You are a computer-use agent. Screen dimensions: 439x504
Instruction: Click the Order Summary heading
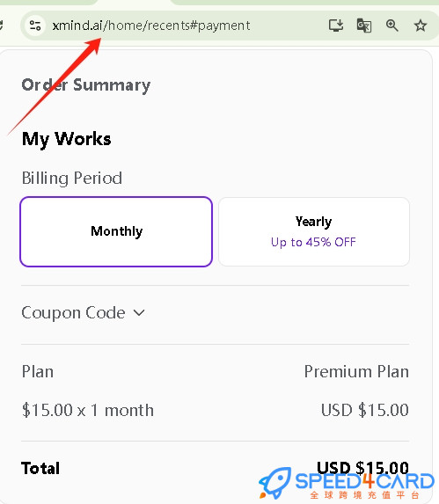[86, 85]
